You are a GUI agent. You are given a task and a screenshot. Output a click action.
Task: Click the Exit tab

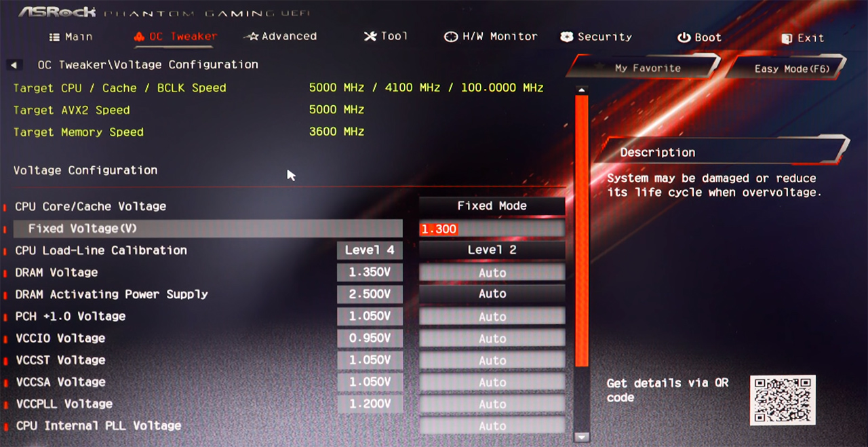coord(803,38)
